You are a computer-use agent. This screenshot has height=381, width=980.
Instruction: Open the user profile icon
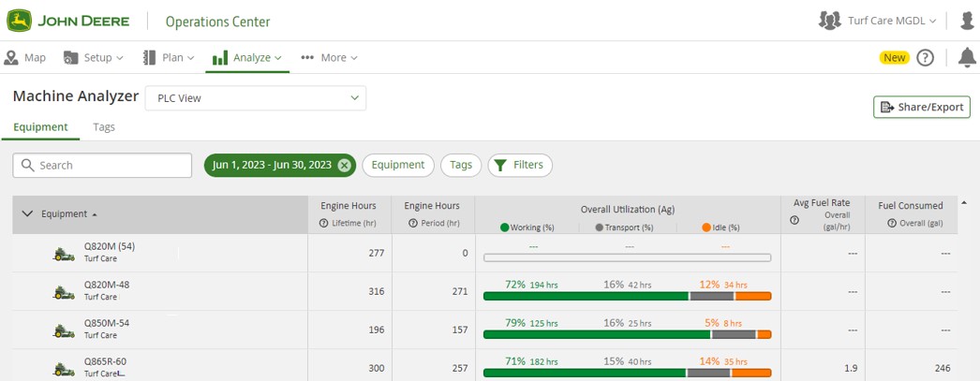pyautogui.click(x=967, y=21)
